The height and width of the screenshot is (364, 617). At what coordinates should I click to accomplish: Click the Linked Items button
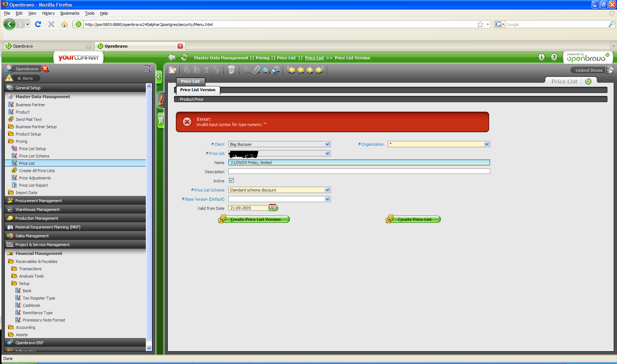(x=588, y=70)
